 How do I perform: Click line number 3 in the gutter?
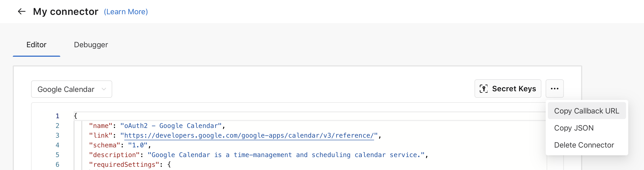57,135
